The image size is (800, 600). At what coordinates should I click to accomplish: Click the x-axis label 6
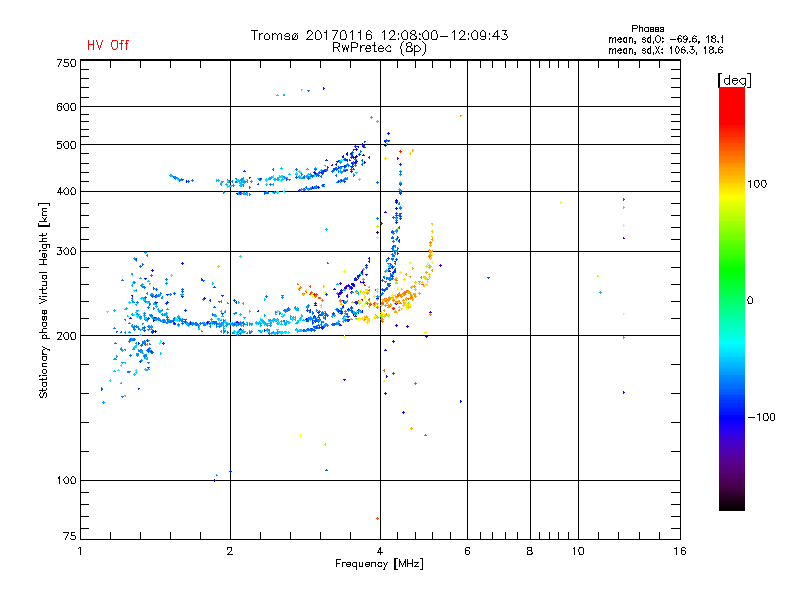pos(467,551)
